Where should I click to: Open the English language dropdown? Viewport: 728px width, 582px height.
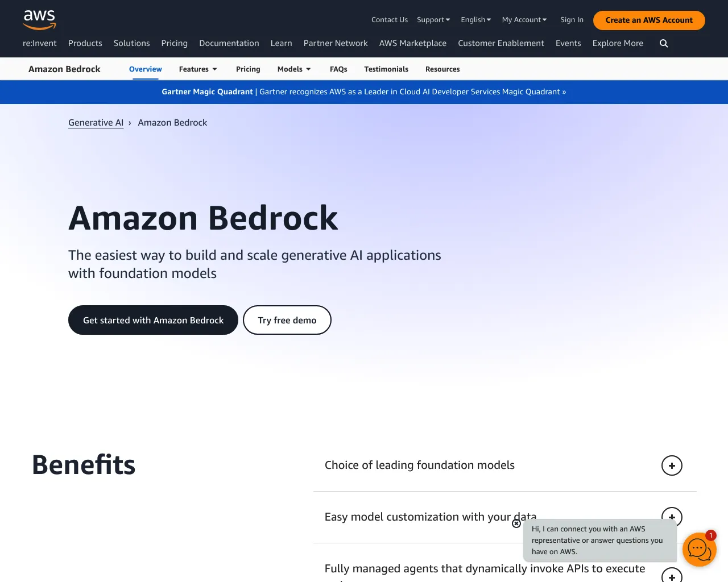click(475, 19)
